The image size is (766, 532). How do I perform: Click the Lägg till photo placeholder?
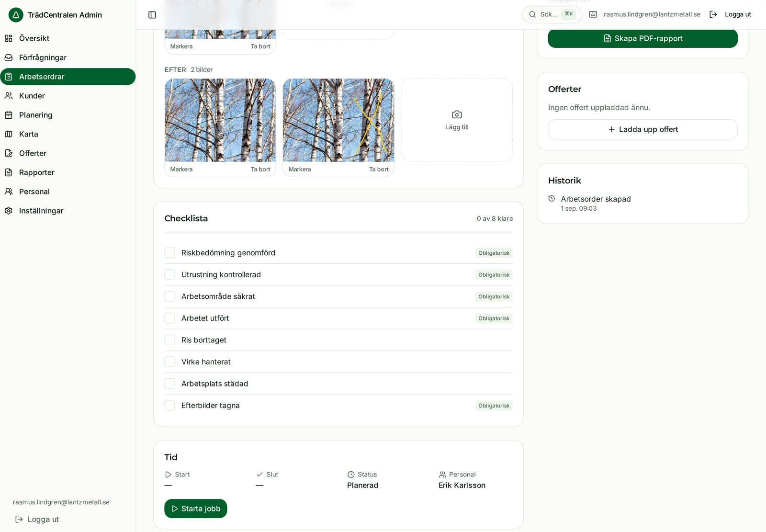coord(457,120)
